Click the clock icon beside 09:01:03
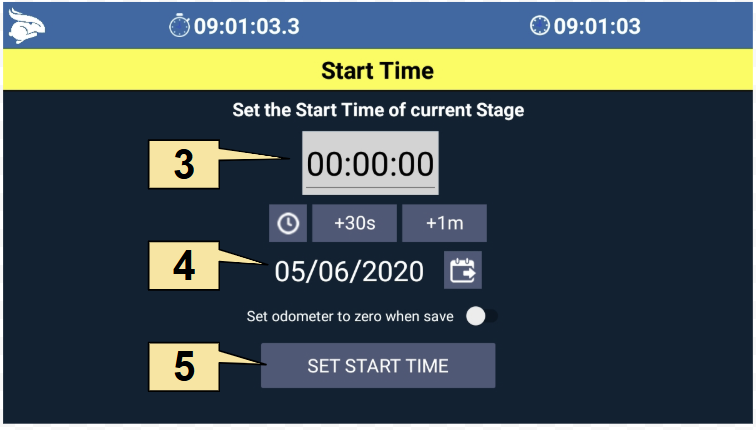The height and width of the screenshot is (430, 756). 540,26
